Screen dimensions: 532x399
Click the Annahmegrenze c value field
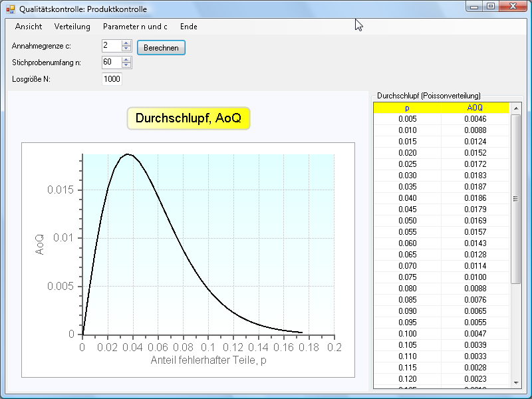pyautogui.click(x=111, y=46)
